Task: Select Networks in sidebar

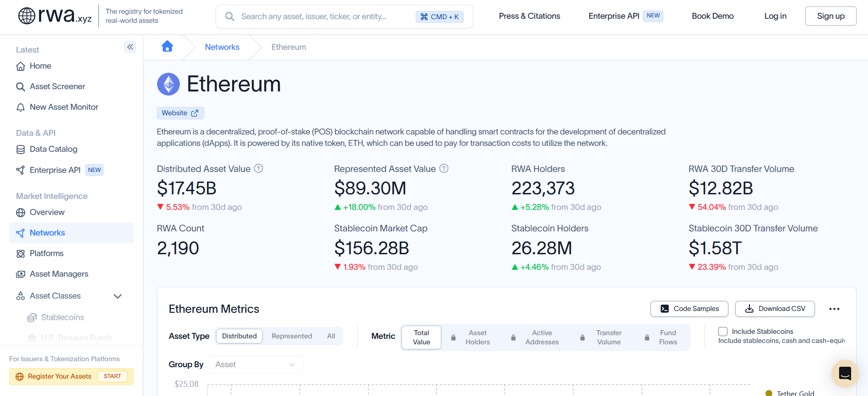Action: pos(71,233)
